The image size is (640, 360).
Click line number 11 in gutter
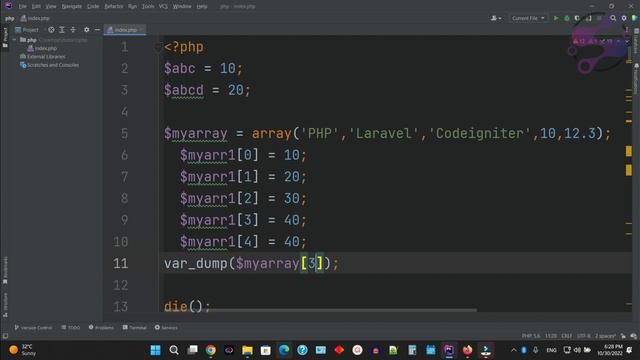120,263
